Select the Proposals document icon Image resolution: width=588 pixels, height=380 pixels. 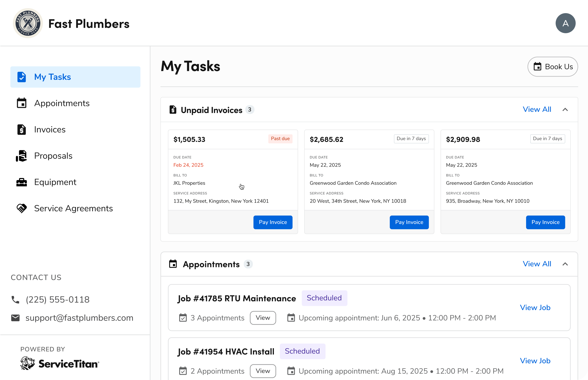(x=22, y=156)
